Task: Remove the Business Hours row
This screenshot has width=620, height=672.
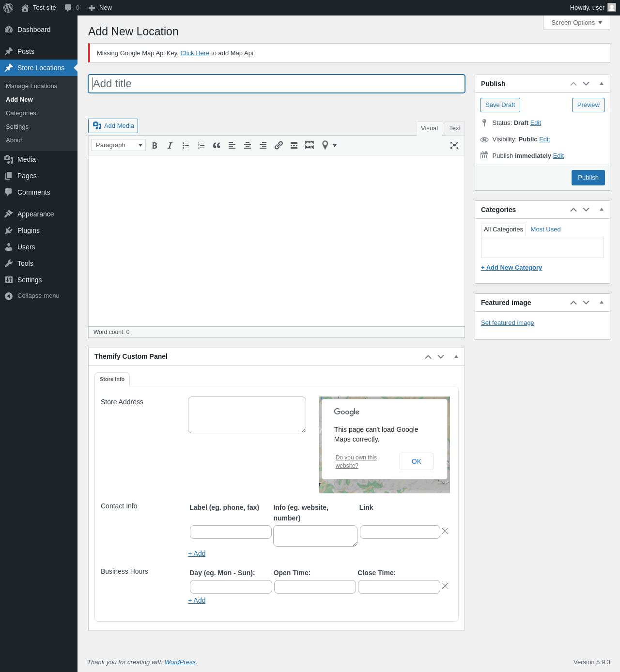Action: (445, 586)
